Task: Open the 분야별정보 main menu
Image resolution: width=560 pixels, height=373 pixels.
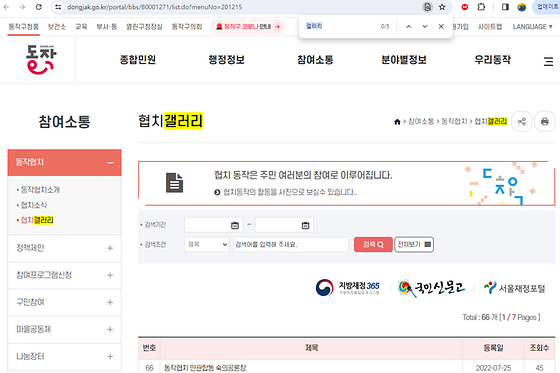Action: [x=404, y=60]
